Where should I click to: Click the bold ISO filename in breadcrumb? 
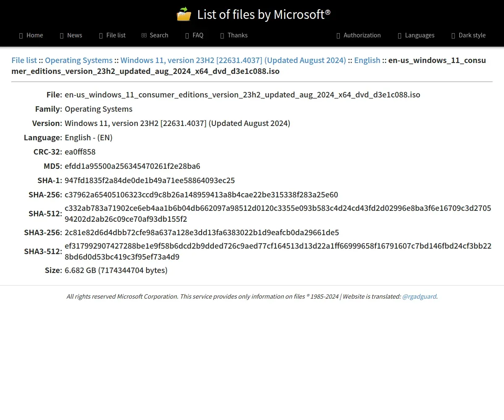tap(249, 66)
